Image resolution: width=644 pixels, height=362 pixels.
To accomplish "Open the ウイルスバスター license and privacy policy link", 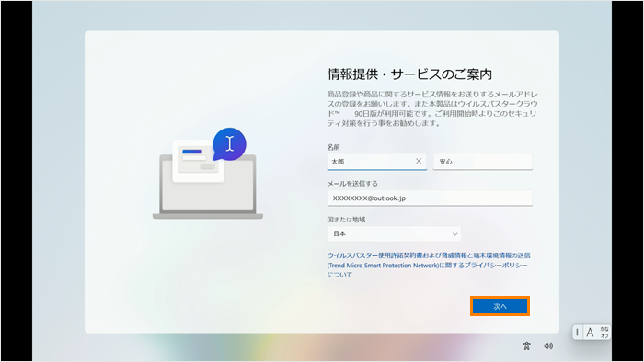I will [x=428, y=265].
